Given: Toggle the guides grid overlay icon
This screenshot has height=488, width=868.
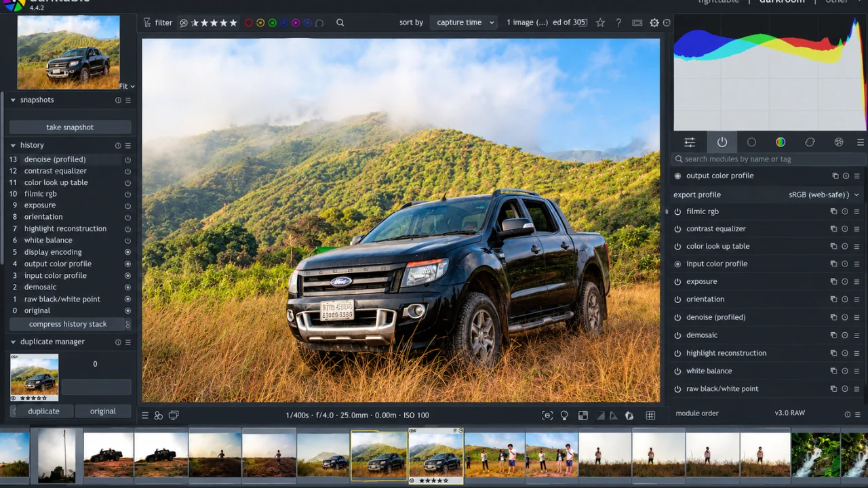Looking at the screenshot, I should [x=650, y=415].
